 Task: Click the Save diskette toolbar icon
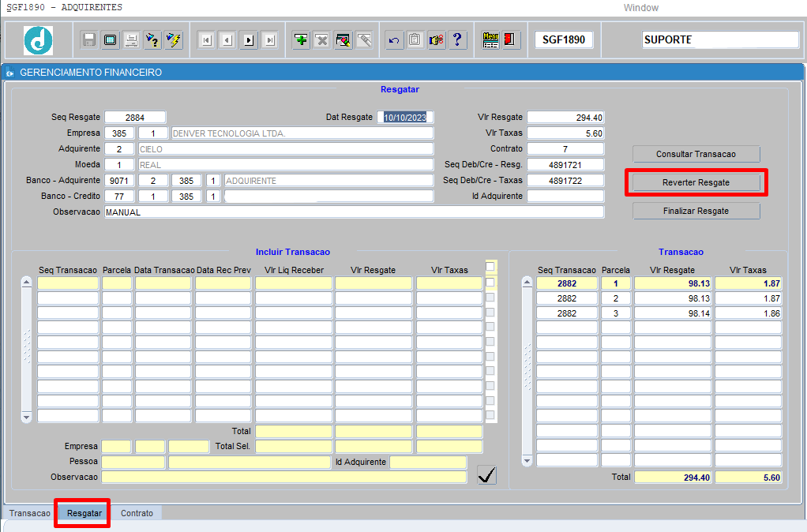(x=89, y=40)
